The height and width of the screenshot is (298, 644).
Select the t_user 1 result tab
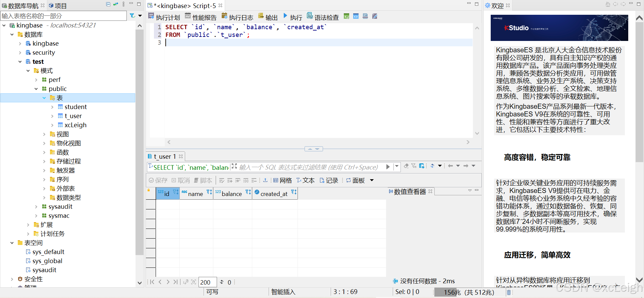(x=165, y=156)
